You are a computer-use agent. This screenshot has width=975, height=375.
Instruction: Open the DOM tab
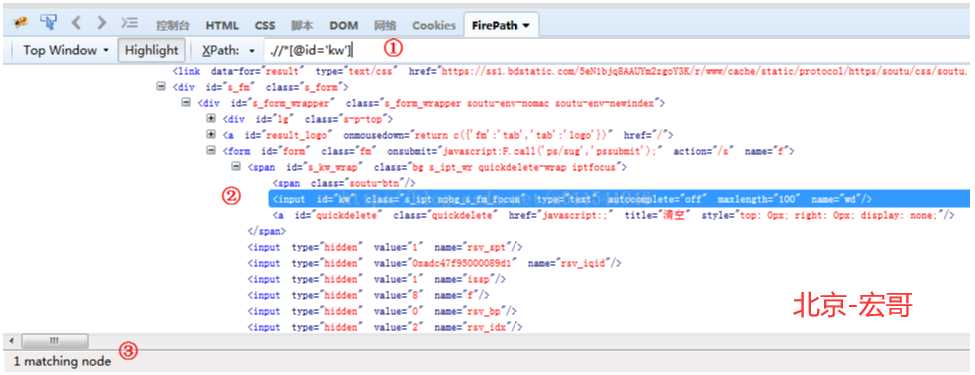point(344,25)
